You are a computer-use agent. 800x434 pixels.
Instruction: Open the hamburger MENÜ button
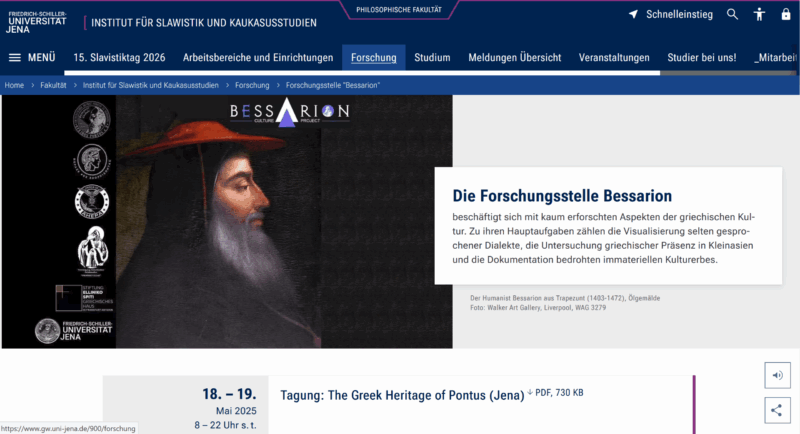(32, 58)
